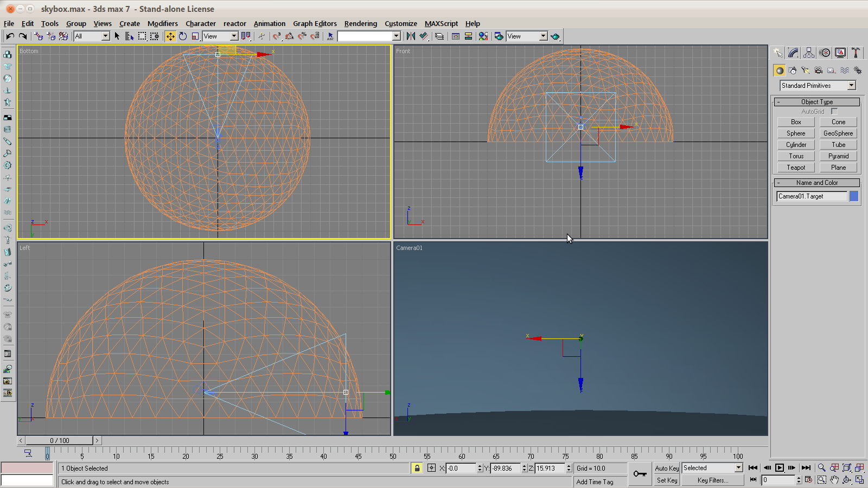Open the Graph Editors menu
Viewport: 868px width, 488px height.
pyautogui.click(x=315, y=23)
